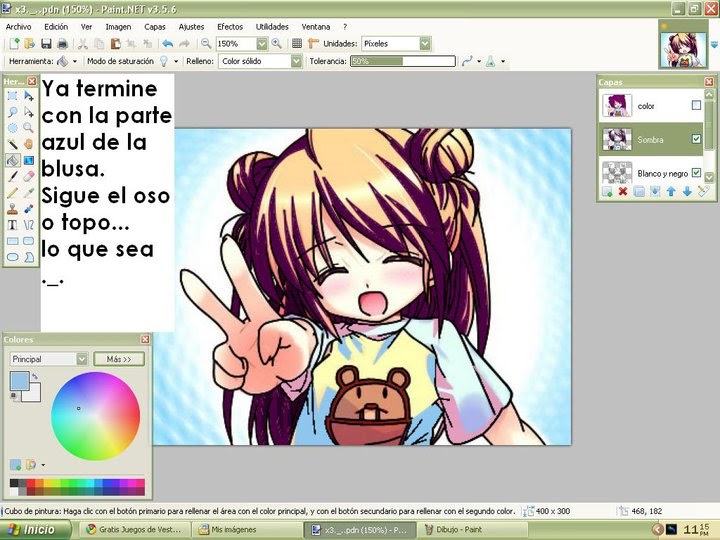Screen dimensions: 720x540
Task: Delete layer with the red X icon
Action: (x=623, y=191)
